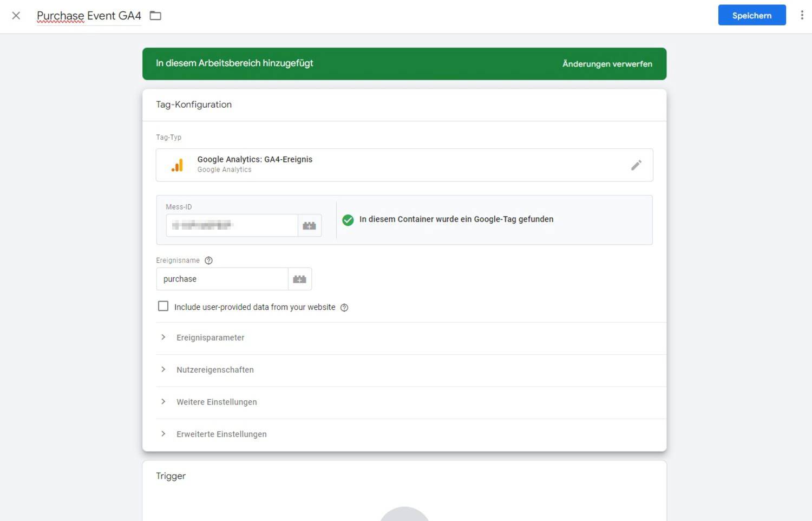This screenshot has height=521, width=812.
Task: Select Google Analytics: GA4-Ereignis tag type box
Action: click(404, 165)
